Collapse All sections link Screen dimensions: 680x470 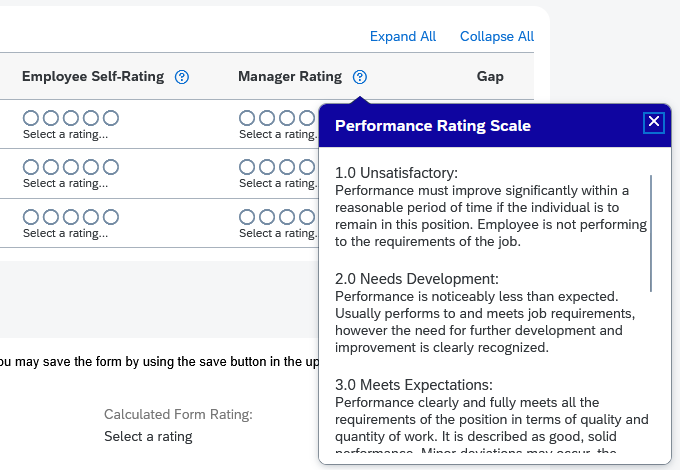pyautogui.click(x=497, y=36)
